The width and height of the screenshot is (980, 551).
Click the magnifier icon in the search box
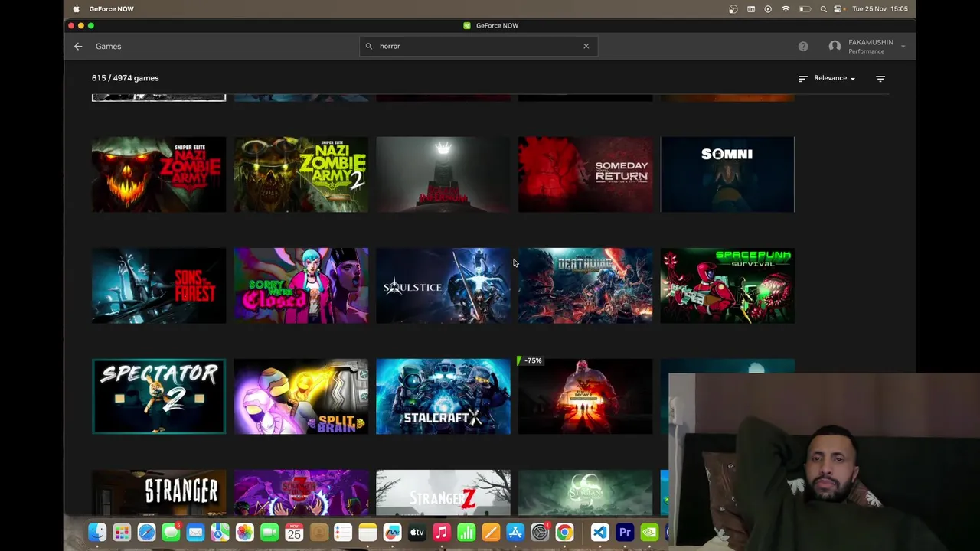(369, 46)
